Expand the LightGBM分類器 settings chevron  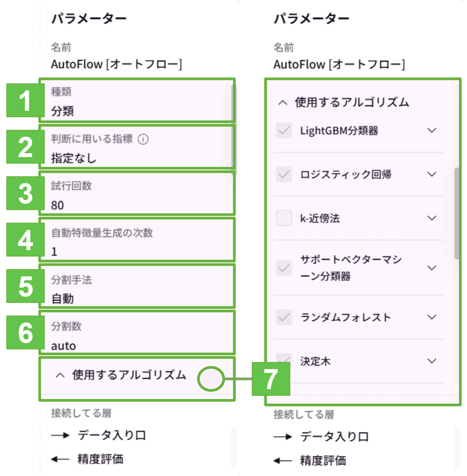coord(432,130)
